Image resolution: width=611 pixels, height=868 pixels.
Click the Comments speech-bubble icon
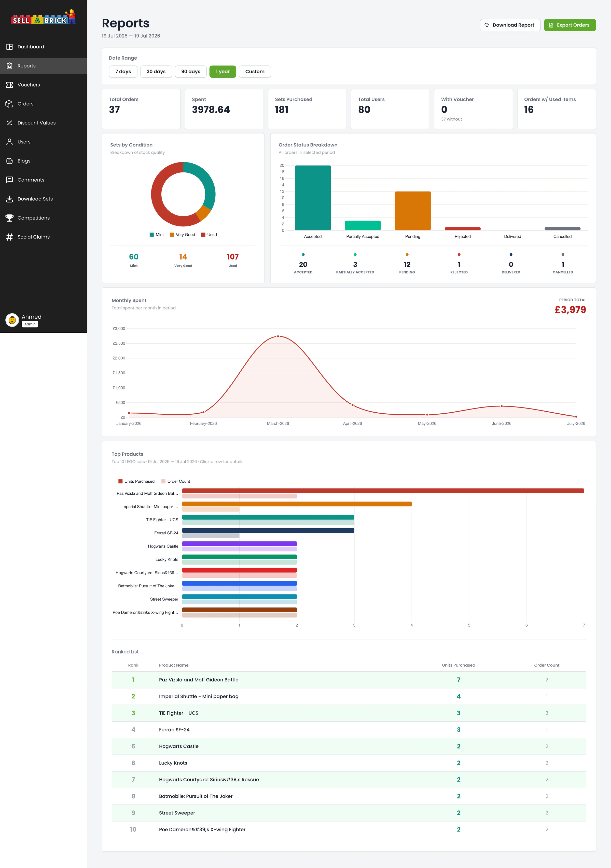point(9,180)
